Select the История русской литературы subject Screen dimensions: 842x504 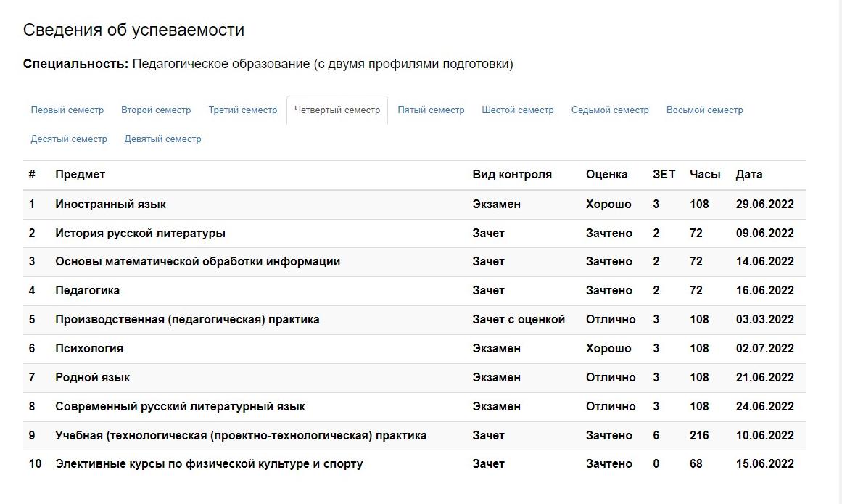pyautogui.click(x=140, y=233)
